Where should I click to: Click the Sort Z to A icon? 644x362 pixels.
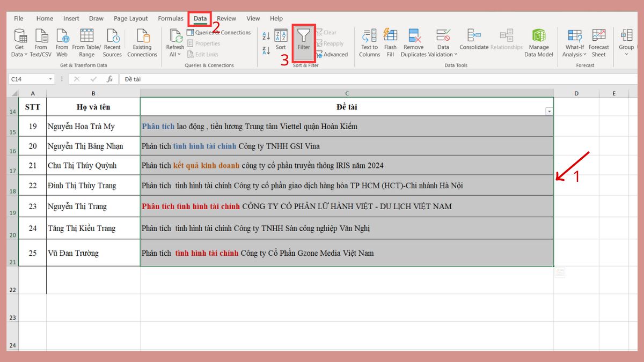click(x=267, y=50)
